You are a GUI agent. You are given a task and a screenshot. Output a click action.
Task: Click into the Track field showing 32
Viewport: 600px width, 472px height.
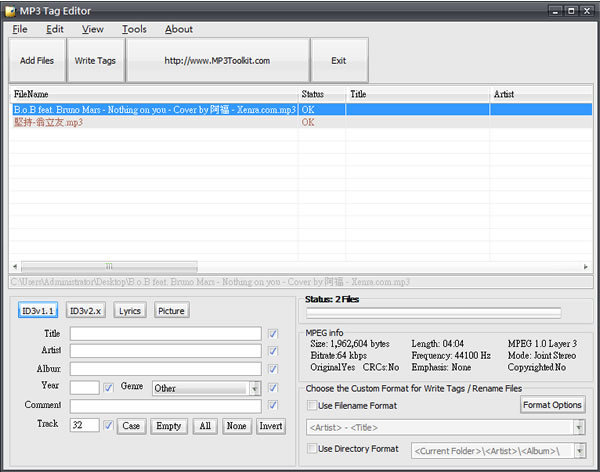coord(85,425)
